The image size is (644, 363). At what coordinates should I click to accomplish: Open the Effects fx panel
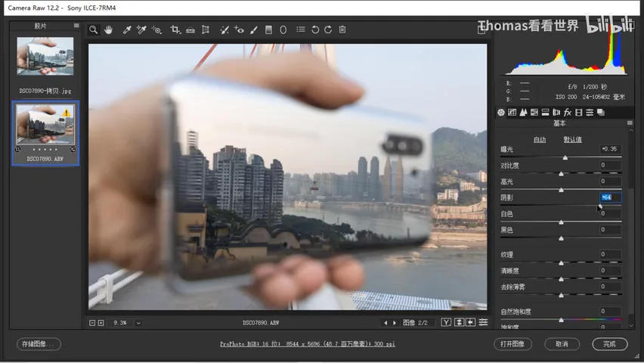[568, 112]
